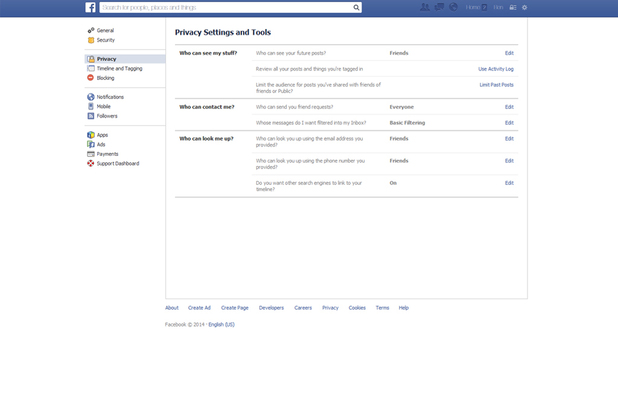Viewport: 618px width, 411px height.
Task: Click 'Basic Filtering' value text
Action: 407,123
